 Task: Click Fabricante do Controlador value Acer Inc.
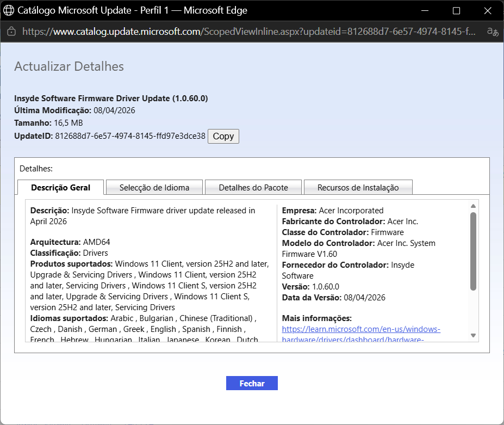click(403, 221)
